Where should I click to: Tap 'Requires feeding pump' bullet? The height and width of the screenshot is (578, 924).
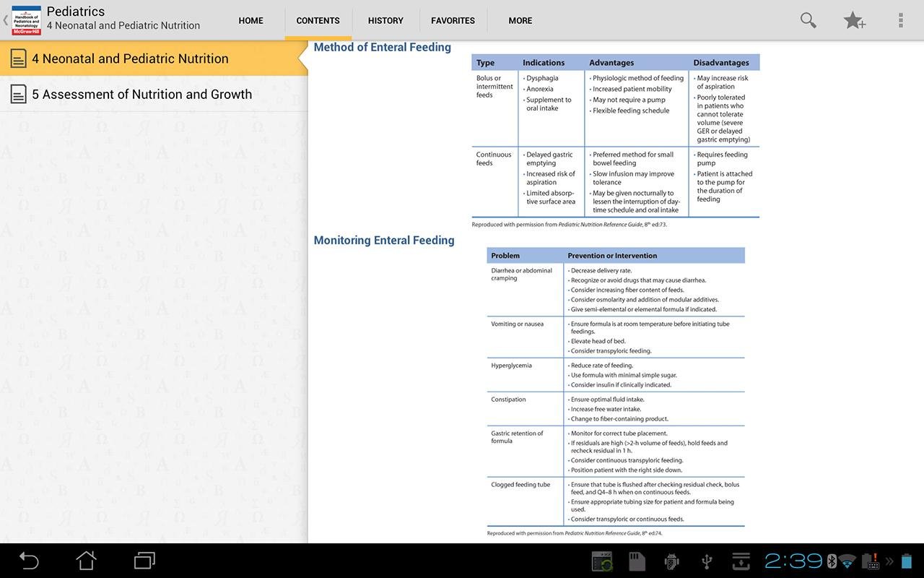(722, 159)
